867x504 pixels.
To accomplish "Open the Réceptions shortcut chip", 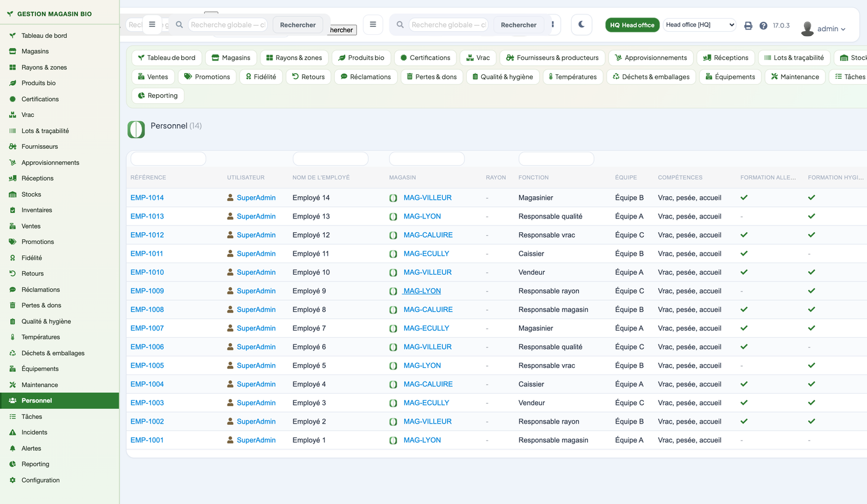I will [x=726, y=58].
